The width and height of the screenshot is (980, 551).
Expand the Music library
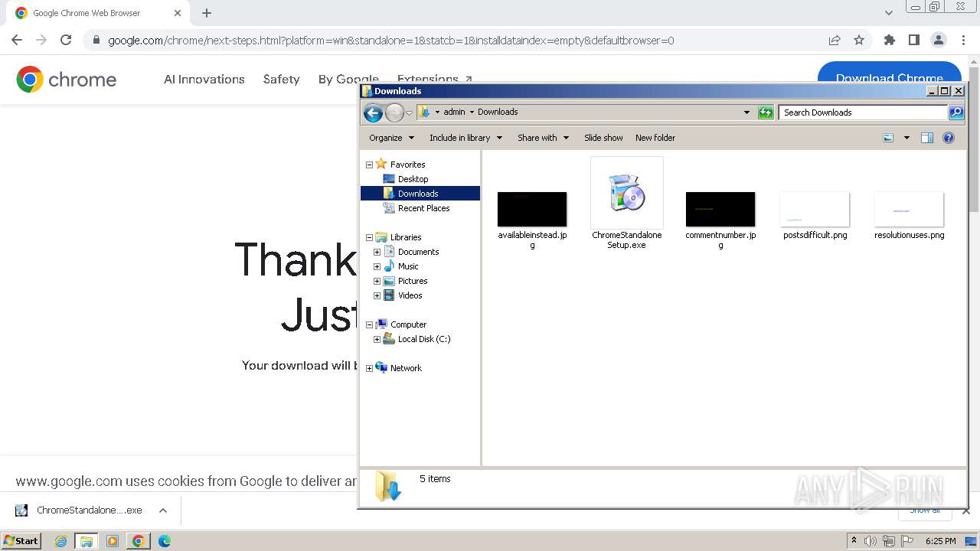point(377,266)
